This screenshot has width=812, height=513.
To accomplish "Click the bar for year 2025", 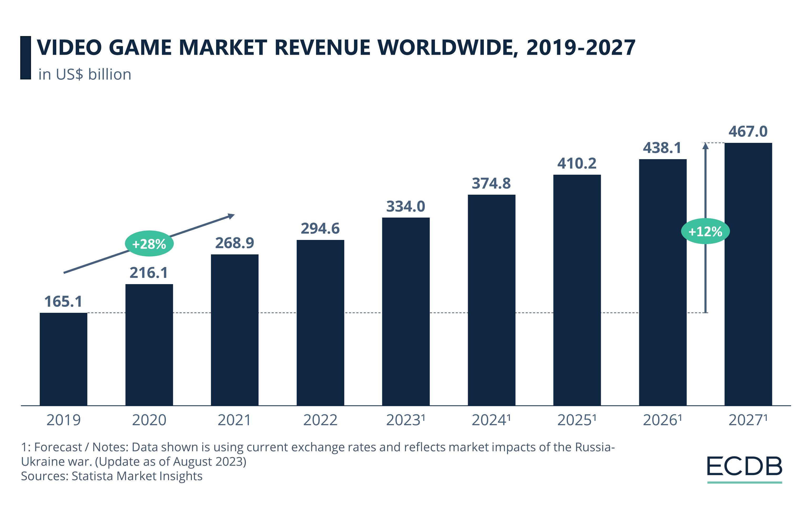I will point(577,290).
